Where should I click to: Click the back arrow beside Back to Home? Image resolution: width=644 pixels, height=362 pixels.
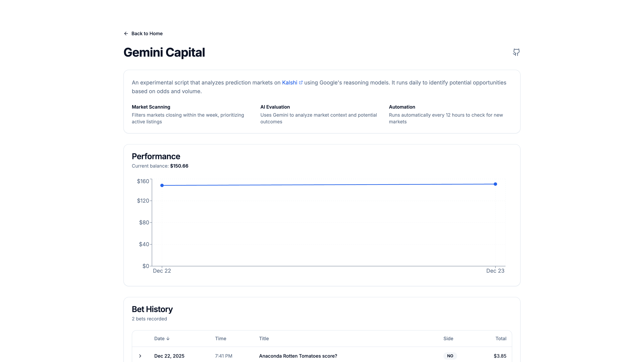(126, 34)
